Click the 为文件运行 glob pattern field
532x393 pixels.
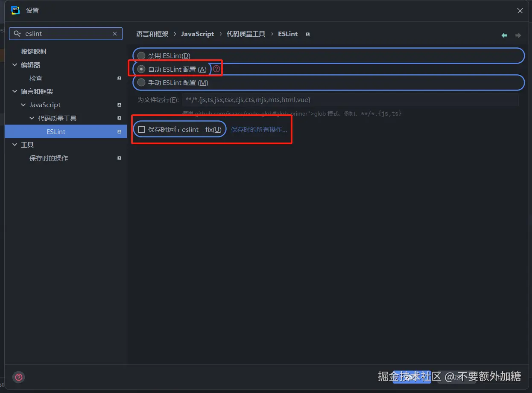tap(350, 100)
